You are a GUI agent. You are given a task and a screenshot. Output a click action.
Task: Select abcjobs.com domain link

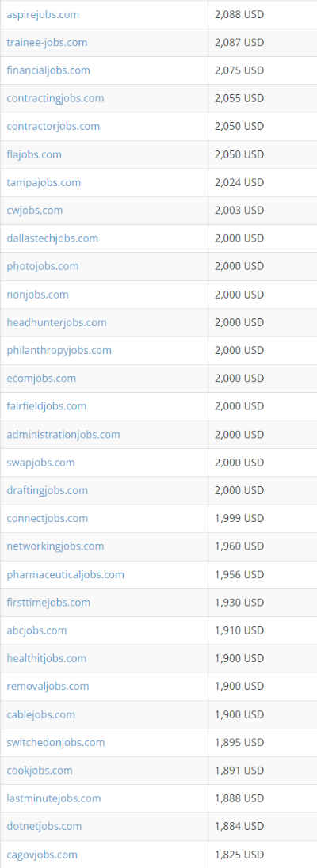(x=36, y=630)
